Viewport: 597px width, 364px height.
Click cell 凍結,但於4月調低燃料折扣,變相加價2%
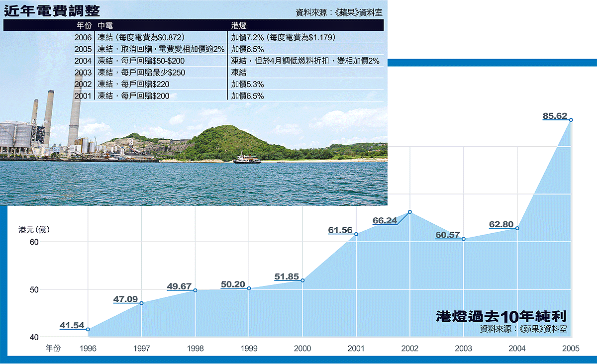click(305, 61)
